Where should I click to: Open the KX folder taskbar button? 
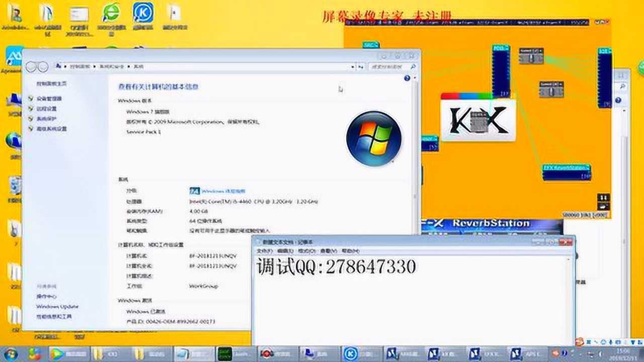(x=111, y=353)
